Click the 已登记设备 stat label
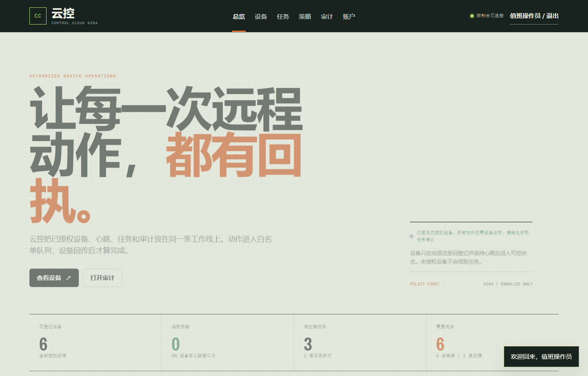Image resolution: width=588 pixels, height=376 pixels. pyautogui.click(x=51, y=327)
